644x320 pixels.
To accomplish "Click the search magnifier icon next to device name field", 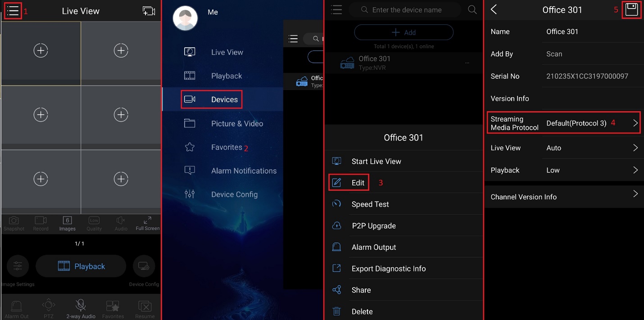I will (x=472, y=10).
